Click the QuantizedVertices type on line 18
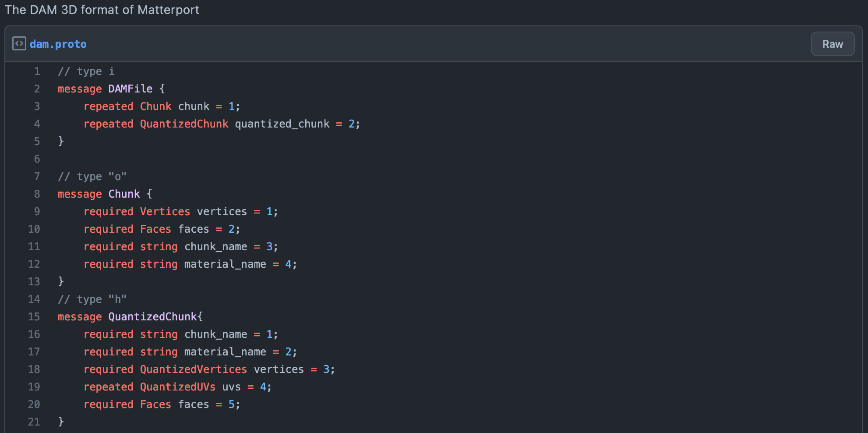The image size is (868, 433). pyautogui.click(x=193, y=369)
